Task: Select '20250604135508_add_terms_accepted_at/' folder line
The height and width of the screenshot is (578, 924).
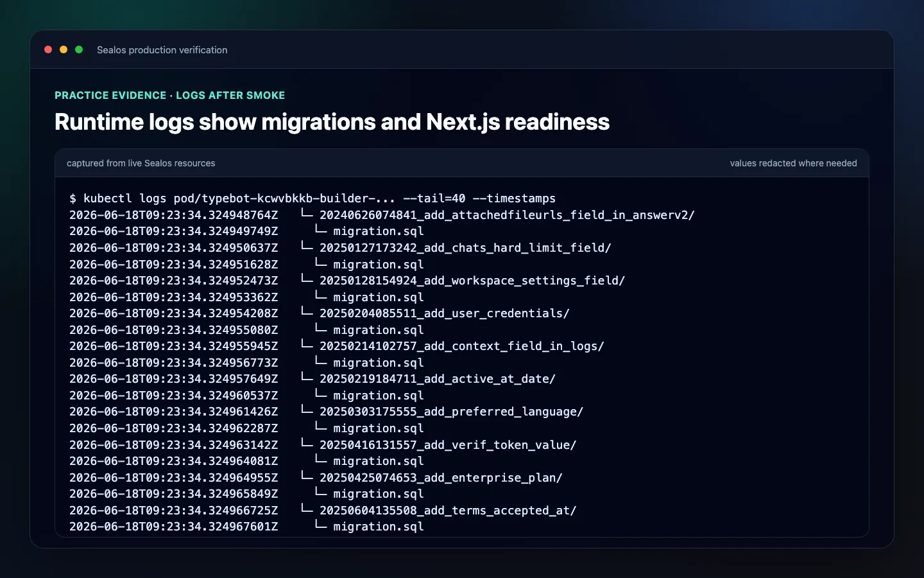Action: pos(448,511)
